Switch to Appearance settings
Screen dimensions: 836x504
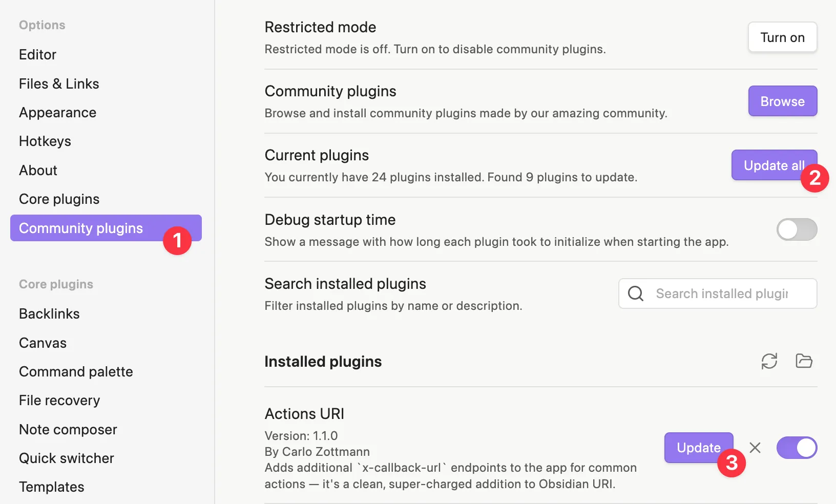(57, 112)
